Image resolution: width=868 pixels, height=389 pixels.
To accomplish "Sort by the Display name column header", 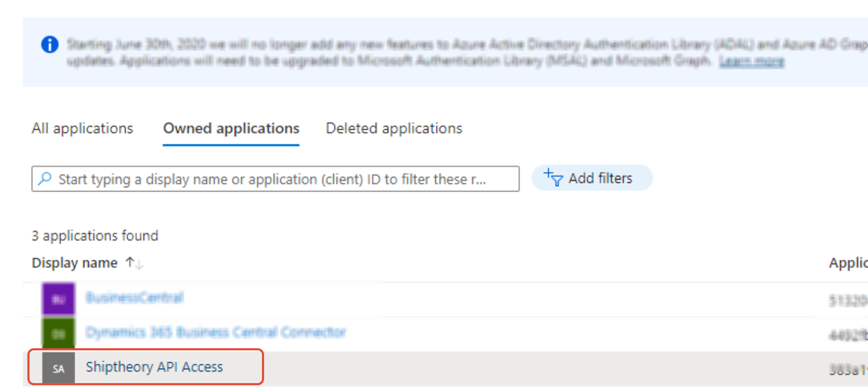I will click(75, 263).
